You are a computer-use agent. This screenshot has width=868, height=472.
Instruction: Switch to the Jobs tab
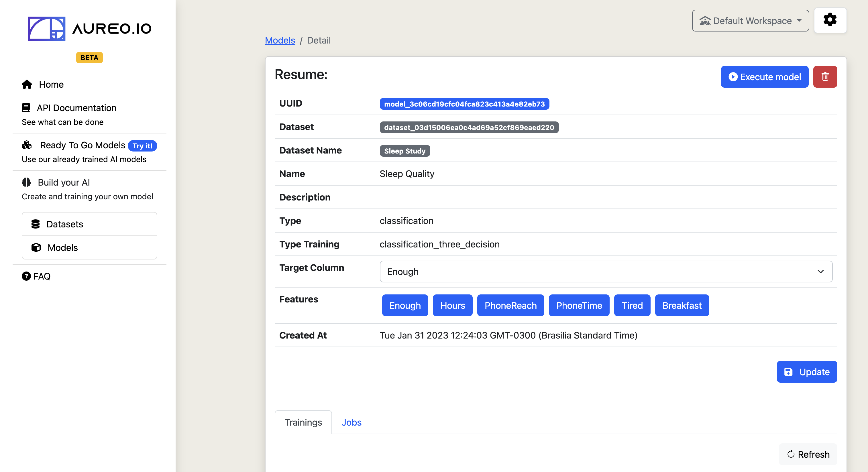(351, 422)
